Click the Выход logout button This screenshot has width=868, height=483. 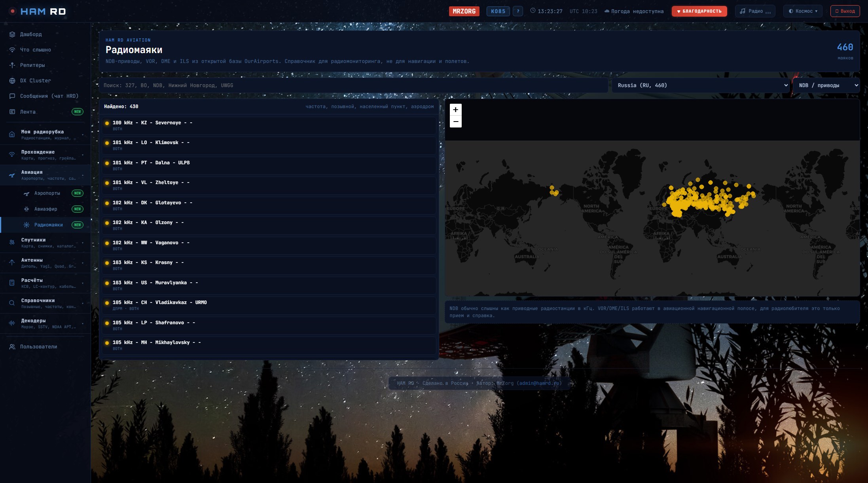tap(845, 11)
